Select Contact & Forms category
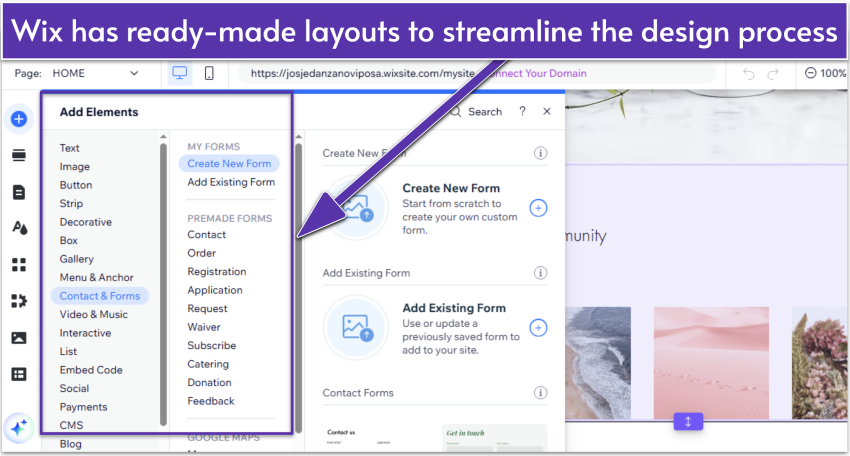 click(100, 296)
